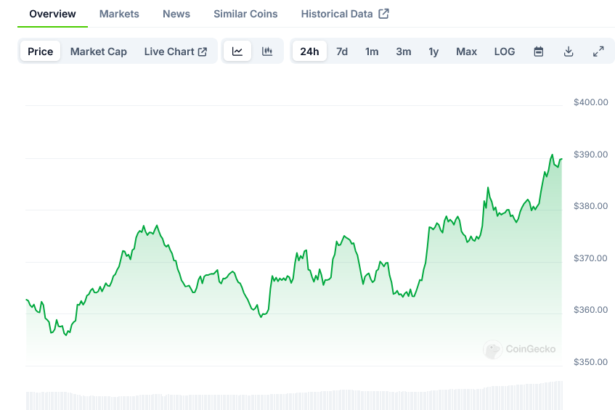This screenshot has width=615, height=410.
Task: Select the Price chart toggle
Action: pyautogui.click(x=41, y=51)
